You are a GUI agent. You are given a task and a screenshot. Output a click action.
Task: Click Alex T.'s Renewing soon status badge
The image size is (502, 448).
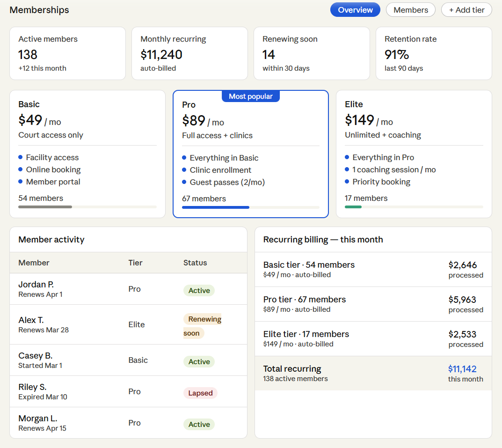[x=202, y=326]
